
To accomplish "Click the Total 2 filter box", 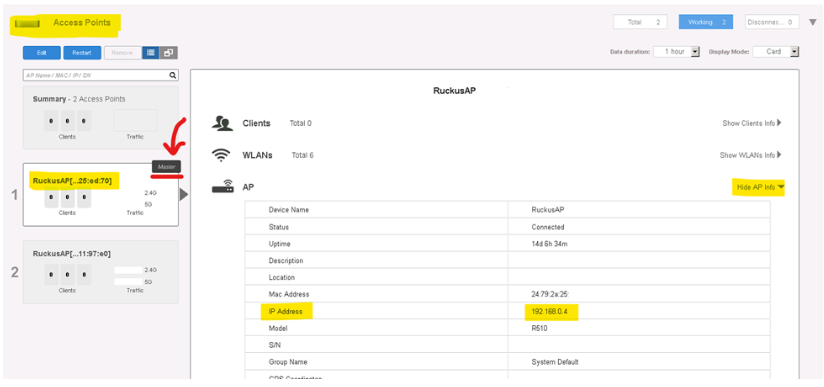I will coord(640,22).
